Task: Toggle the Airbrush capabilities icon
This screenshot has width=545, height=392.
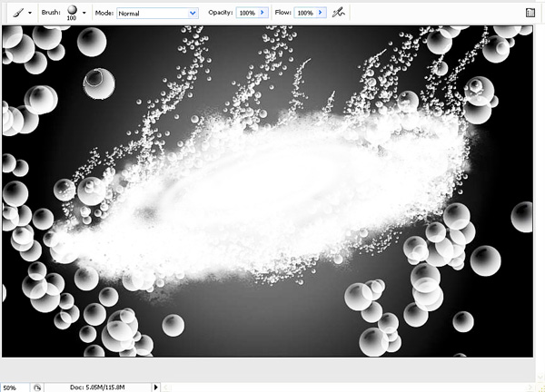Action: tap(338, 13)
